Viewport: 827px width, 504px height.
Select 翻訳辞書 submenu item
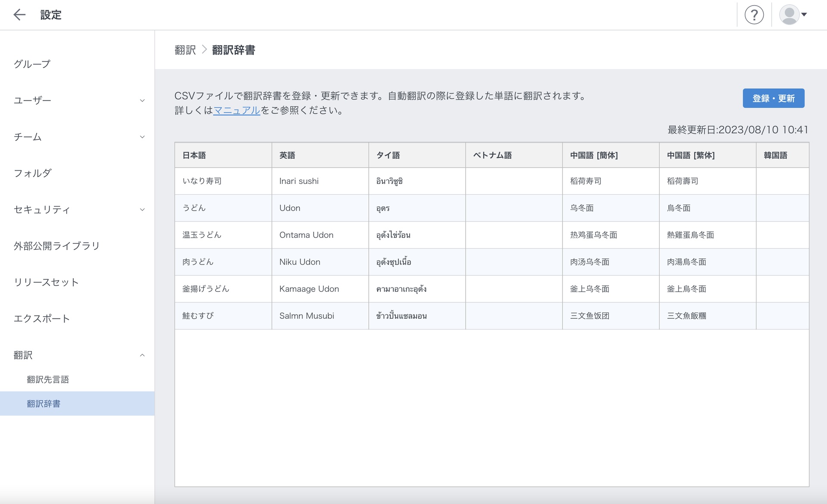[44, 404]
